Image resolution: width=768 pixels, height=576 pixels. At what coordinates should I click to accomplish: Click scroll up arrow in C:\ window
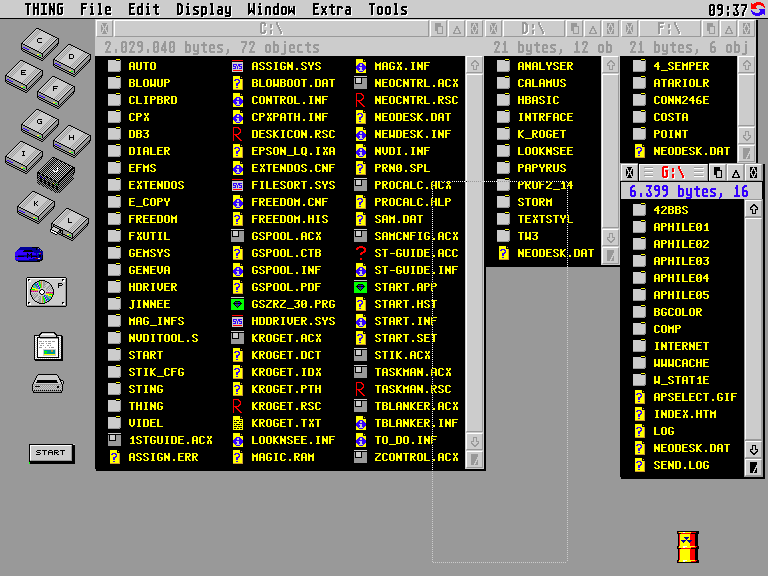tap(475, 65)
